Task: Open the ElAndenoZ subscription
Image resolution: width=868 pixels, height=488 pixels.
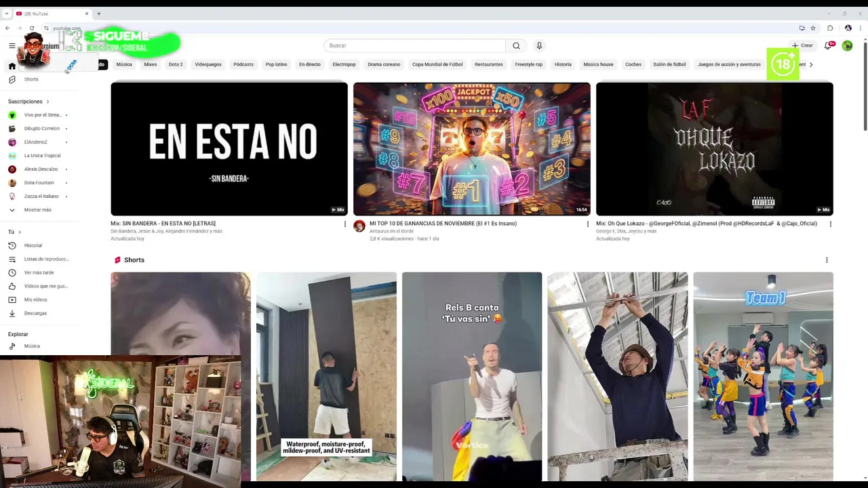Action: pos(39,142)
